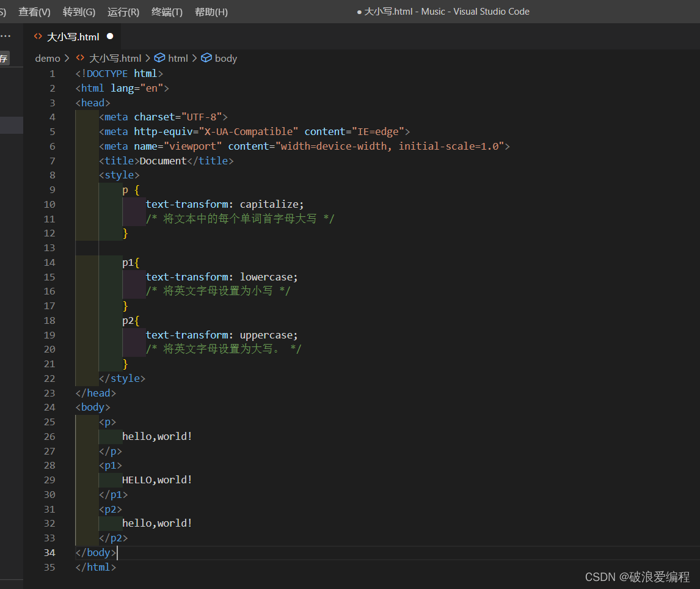Click the opening p2 tag on line 31

click(111, 509)
